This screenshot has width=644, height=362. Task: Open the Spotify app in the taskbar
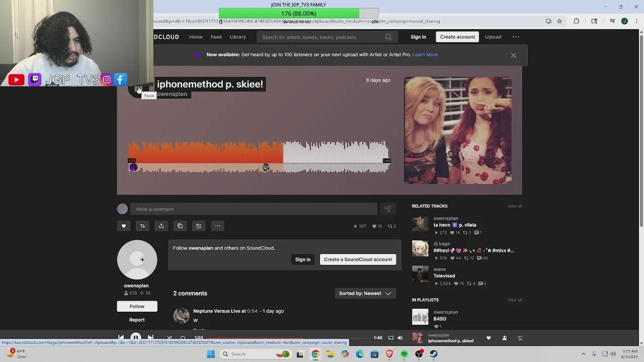[404, 354]
